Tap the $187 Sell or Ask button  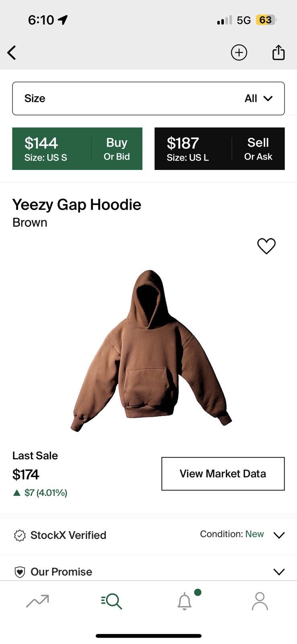pos(219,149)
